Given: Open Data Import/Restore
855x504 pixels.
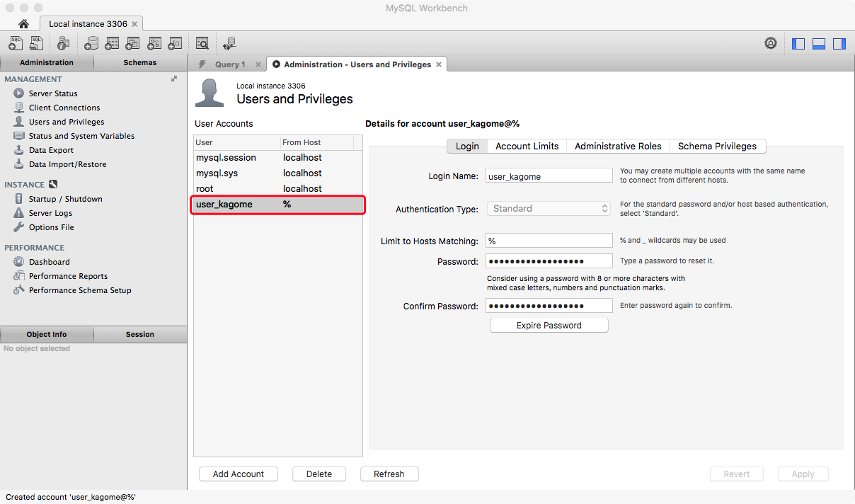Looking at the screenshot, I should point(67,164).
